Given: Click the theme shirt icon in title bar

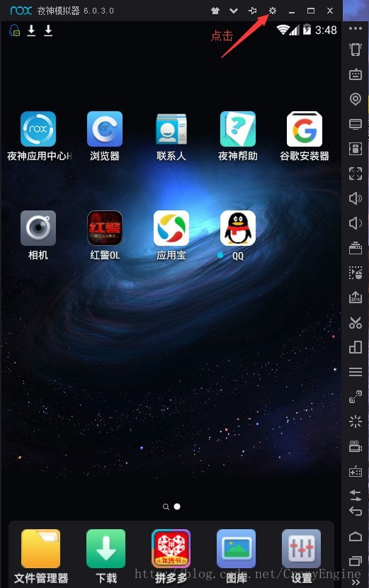Looking at the screenshot, I should 215,11.
